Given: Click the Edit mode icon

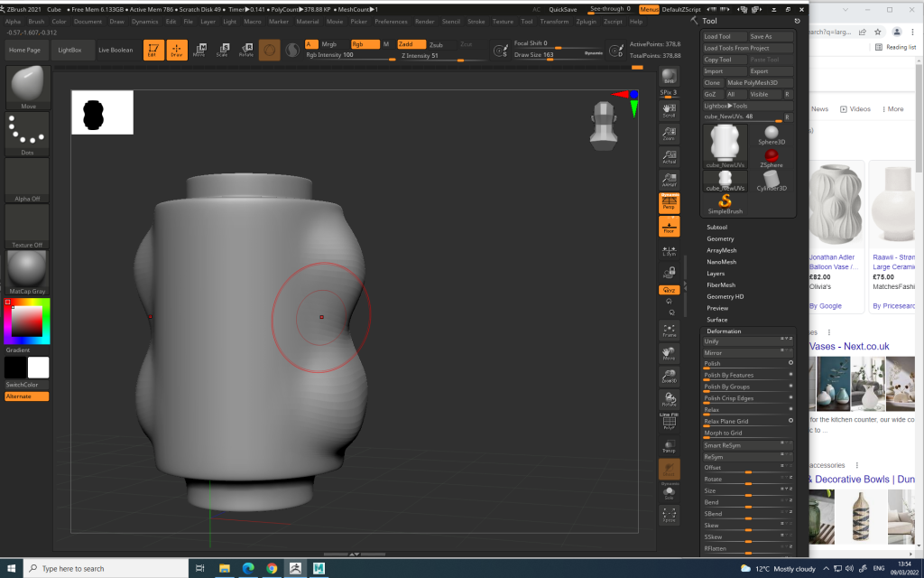Looking at the screenshot, I should tap(153, 51).
